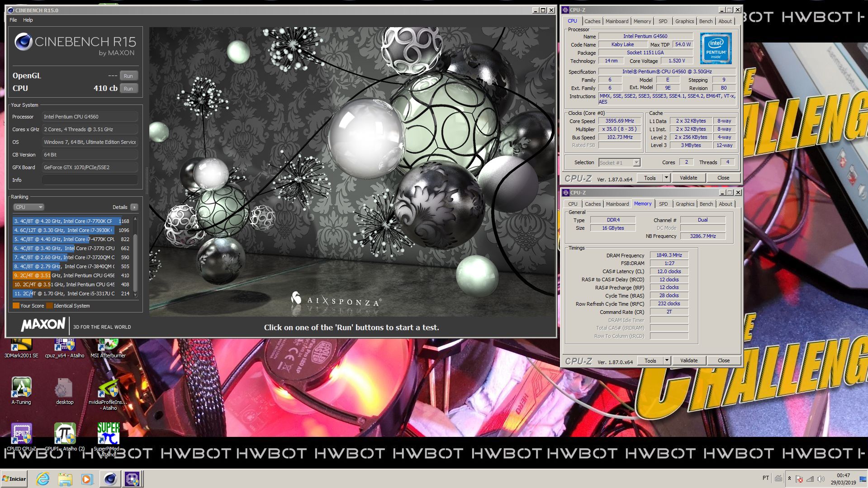The width and height of the screenshot is (868, 488).
Task: Expand ranking Details arrow
Action: [x=134, y=207]
